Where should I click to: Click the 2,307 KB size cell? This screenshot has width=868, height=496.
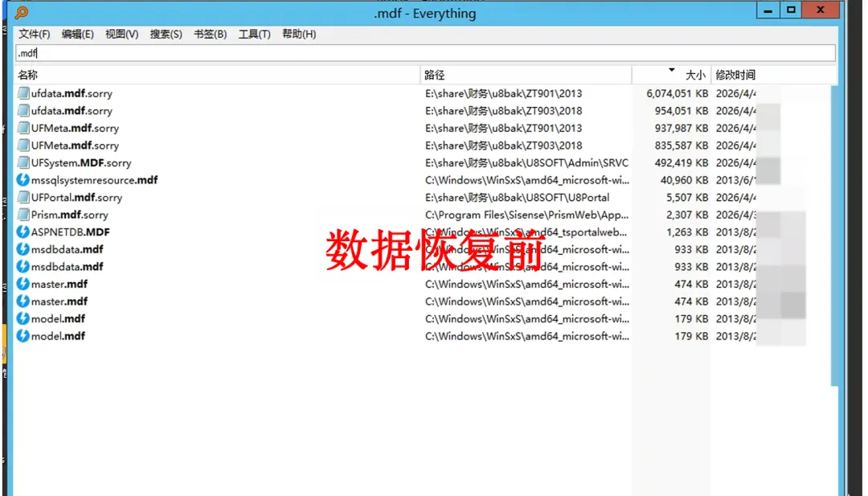click(687, 215)
